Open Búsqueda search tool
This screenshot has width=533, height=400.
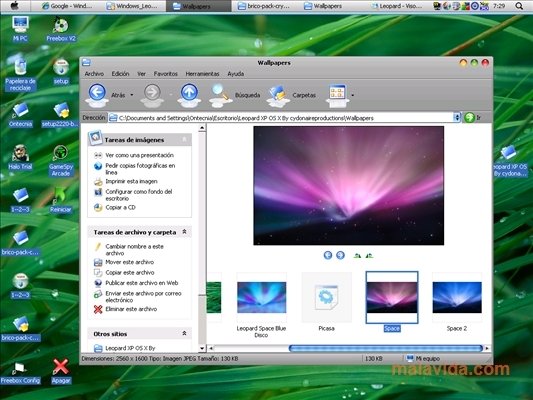click(x=235, y=95)
